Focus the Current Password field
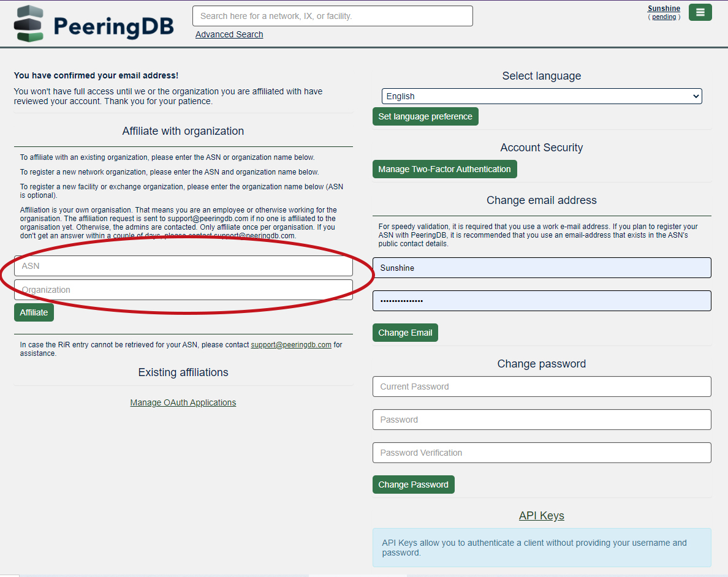Image resolution: width=728 pixels, height=577 pixels. pos(541,387)
